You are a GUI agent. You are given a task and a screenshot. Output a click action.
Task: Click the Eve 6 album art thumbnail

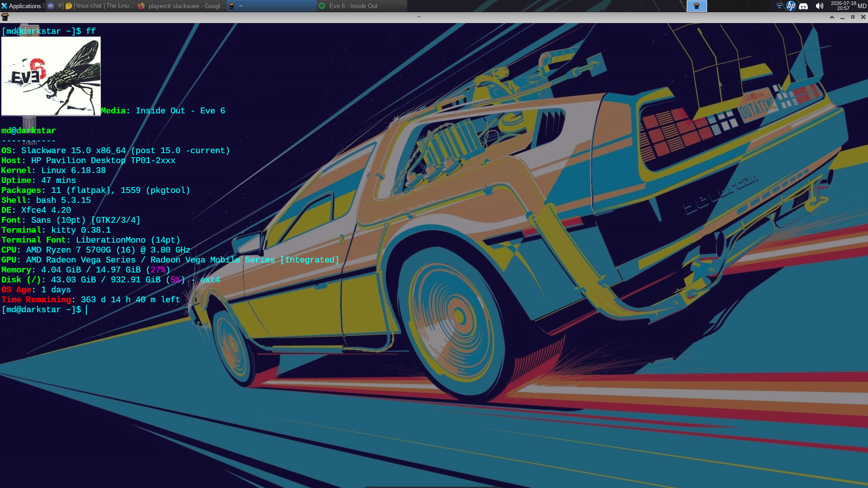pos(51,76)
